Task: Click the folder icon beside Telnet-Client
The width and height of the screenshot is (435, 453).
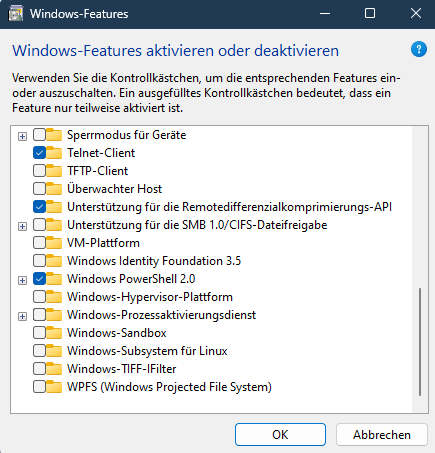Action: tap(54, 153)
